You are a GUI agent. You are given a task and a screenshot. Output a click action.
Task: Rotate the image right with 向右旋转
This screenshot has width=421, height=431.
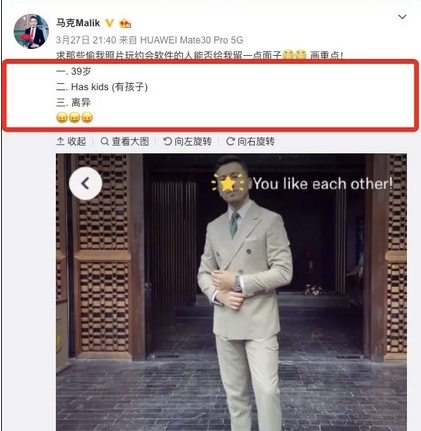250,141
